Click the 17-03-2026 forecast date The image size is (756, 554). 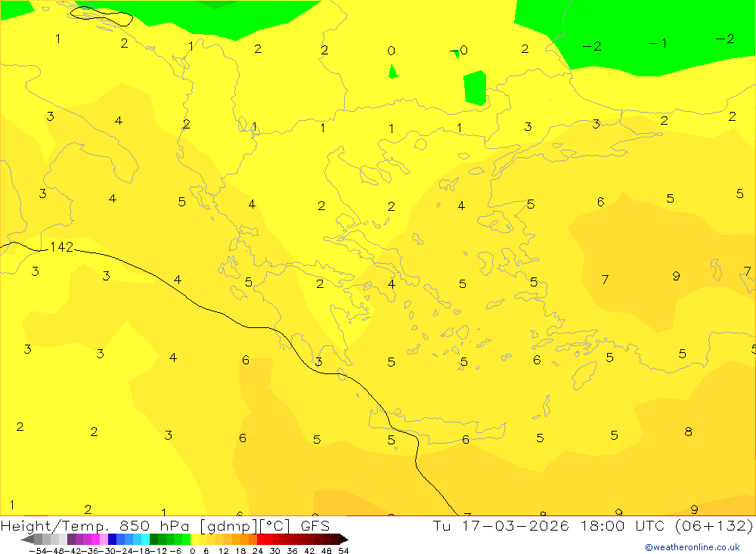coord(516,525)
